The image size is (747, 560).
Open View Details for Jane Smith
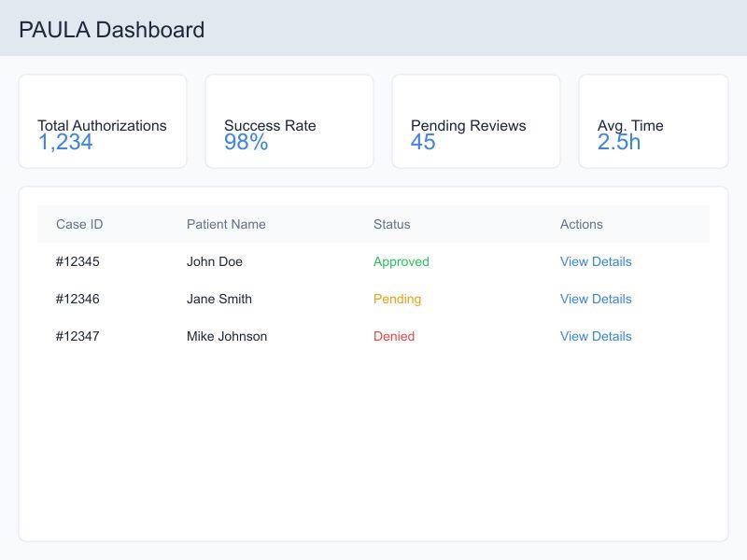596,299
